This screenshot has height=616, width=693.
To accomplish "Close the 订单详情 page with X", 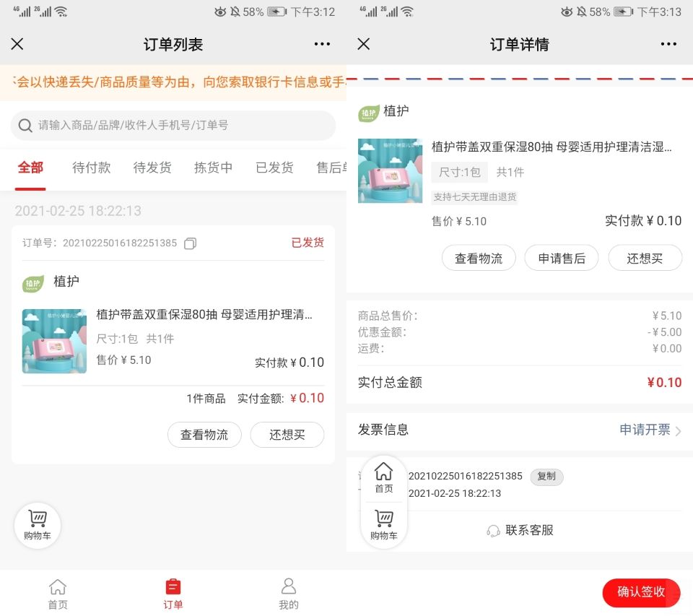I will pyautogui.click(x=364, y=44).
